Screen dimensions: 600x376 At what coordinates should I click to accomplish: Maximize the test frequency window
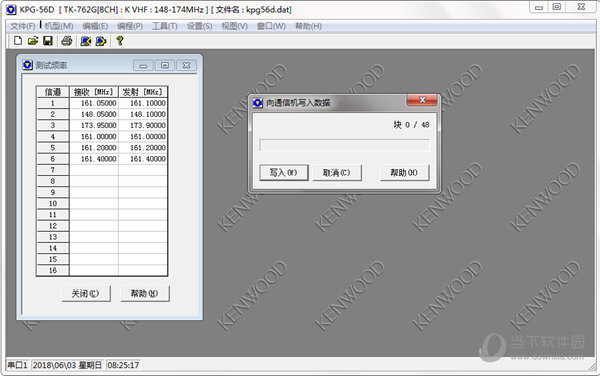[x=165, y=65]
